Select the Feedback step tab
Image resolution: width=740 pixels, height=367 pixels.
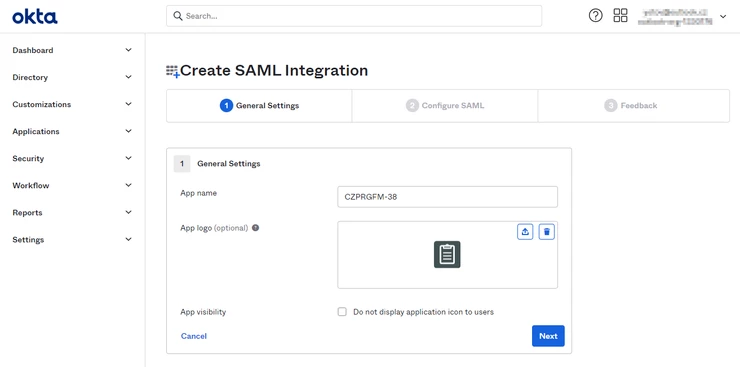[x=634, y=106]
